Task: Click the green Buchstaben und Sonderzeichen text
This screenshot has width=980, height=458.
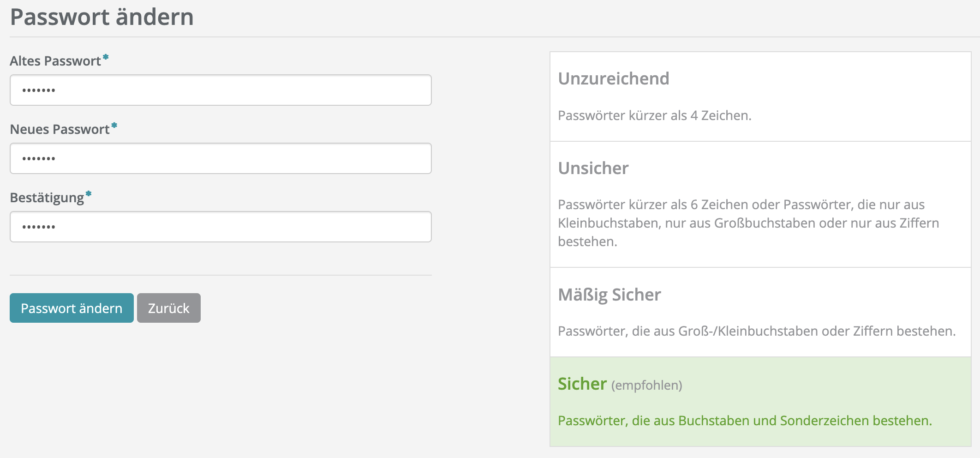Action: [744, 421]
